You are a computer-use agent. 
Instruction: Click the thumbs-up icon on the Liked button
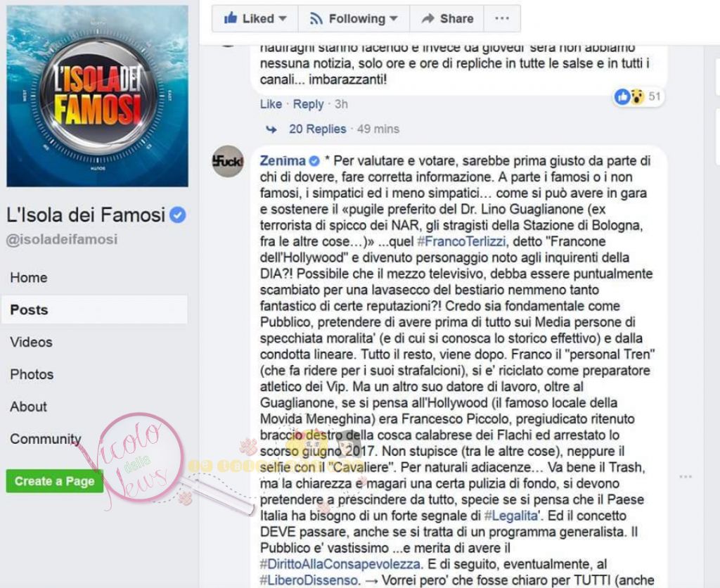tap(230, 18)
